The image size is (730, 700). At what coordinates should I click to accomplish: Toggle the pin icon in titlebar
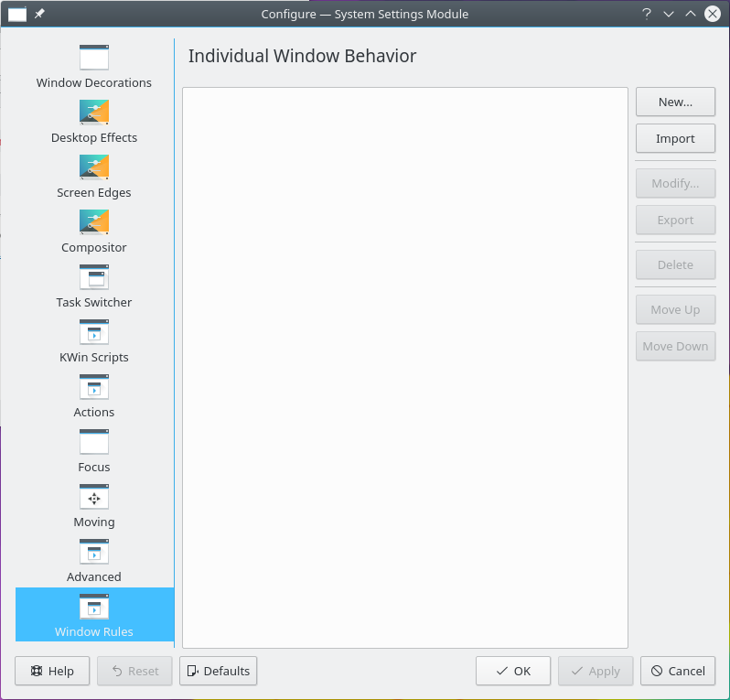pyautogui.click(x=39, y=14)
